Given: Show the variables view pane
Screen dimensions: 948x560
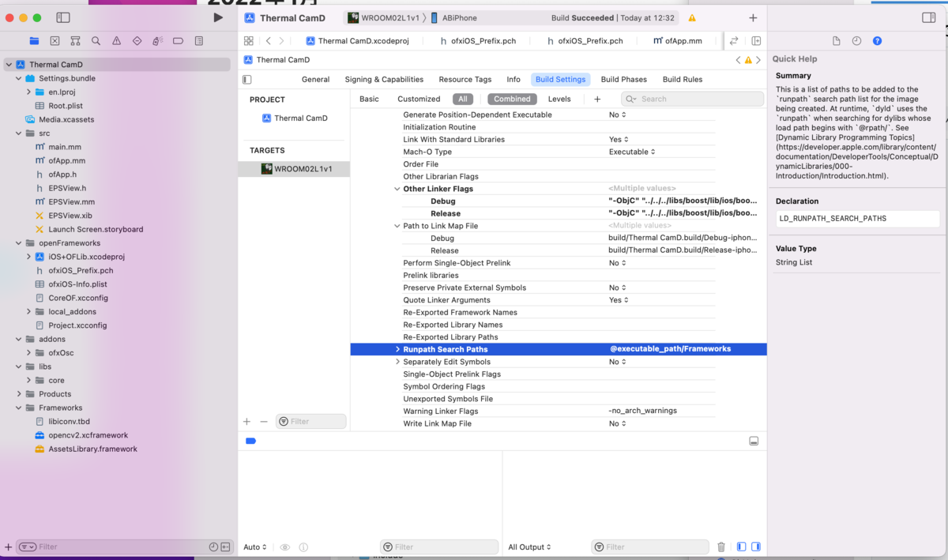Looking at the screenshot, I should point(741,547).
